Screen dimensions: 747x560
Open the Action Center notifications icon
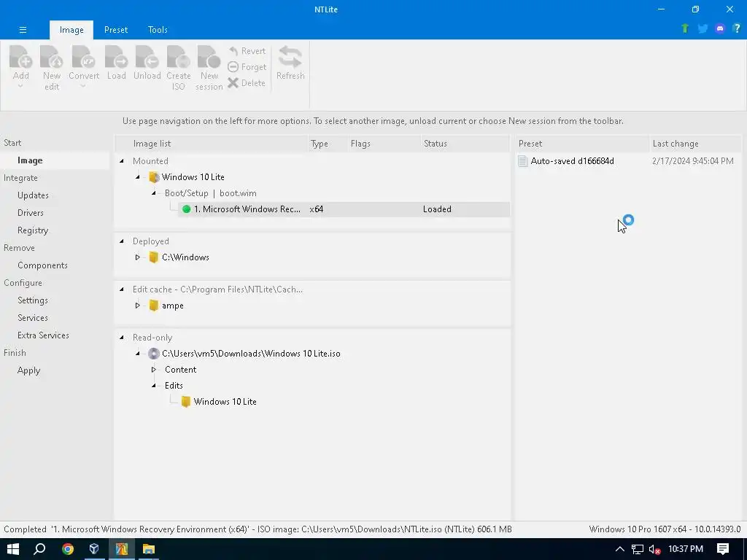pos(723,549)
